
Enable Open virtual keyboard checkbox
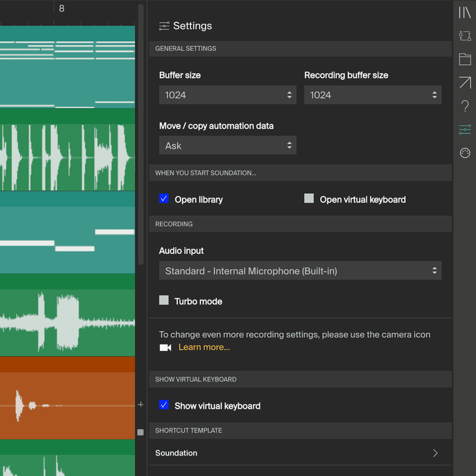tap(309, 198)
